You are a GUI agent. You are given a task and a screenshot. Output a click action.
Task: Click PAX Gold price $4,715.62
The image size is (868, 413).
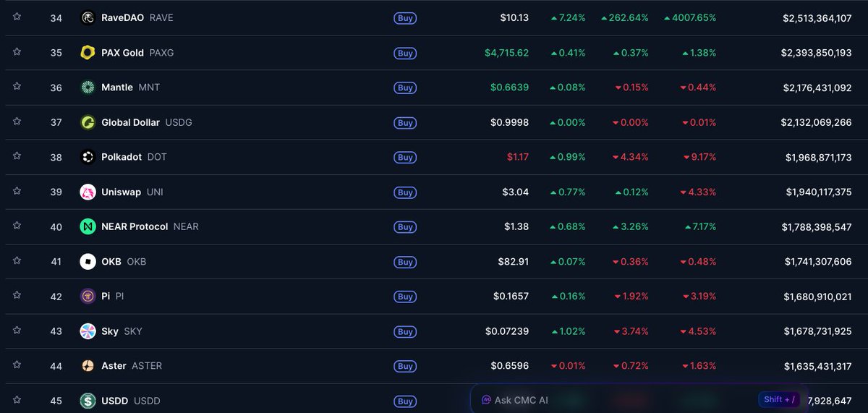[506, 53]
